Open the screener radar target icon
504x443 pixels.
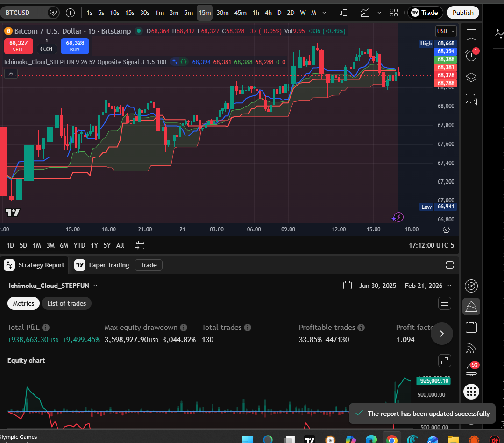(471, 286)
